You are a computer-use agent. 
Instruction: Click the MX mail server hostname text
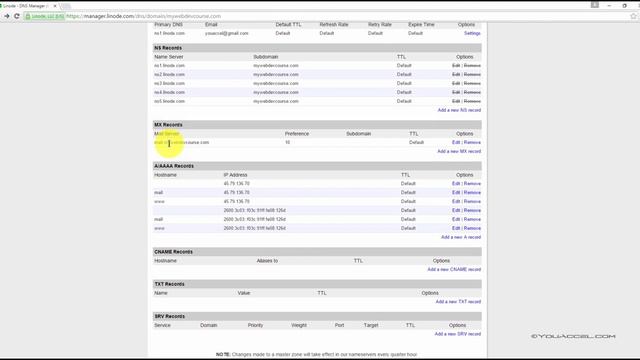[182, 142]
